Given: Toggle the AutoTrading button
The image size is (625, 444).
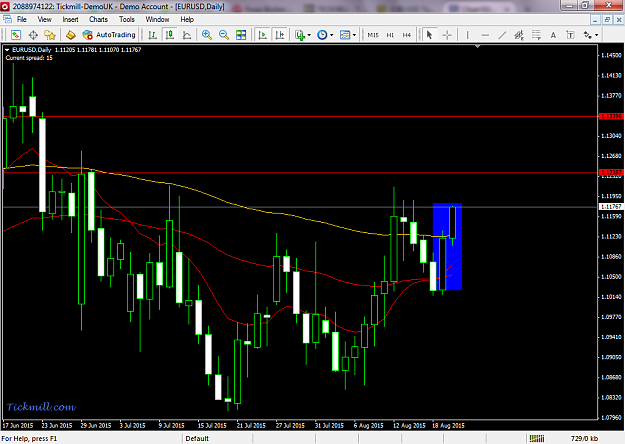Looking at the screenshot, I should (109, 35).
